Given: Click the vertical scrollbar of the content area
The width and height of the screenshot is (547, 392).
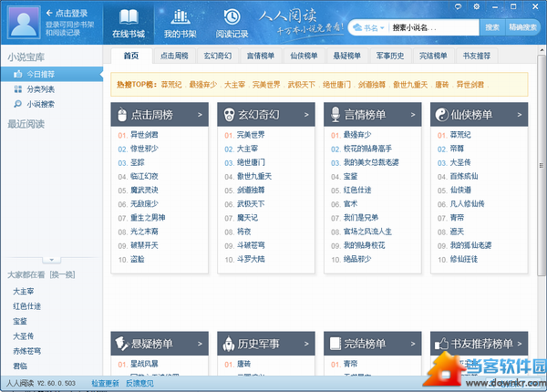Looking at the screenshot, I should (541, 164).
